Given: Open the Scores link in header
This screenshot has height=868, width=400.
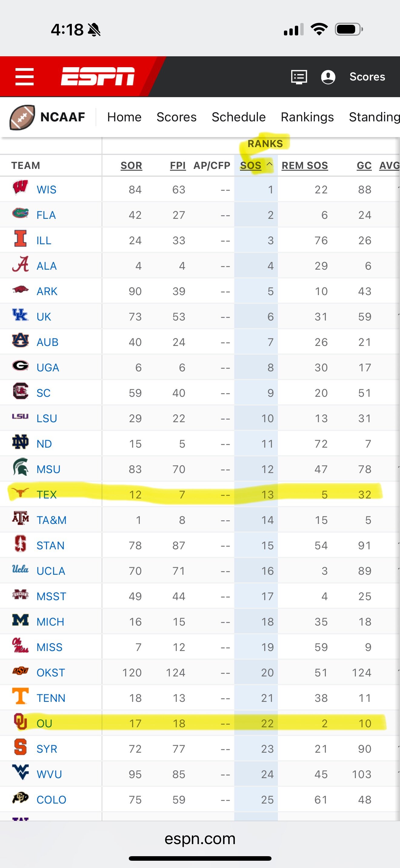Looking at the screenshot, I should click(367, 77).
